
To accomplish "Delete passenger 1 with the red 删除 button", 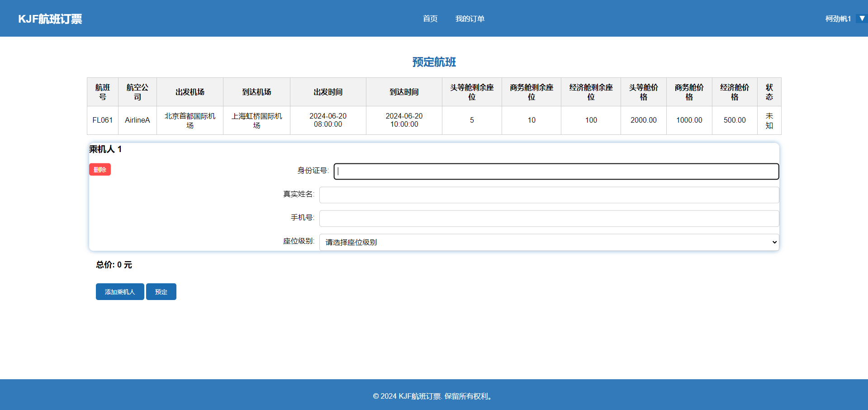I will 100,170.
